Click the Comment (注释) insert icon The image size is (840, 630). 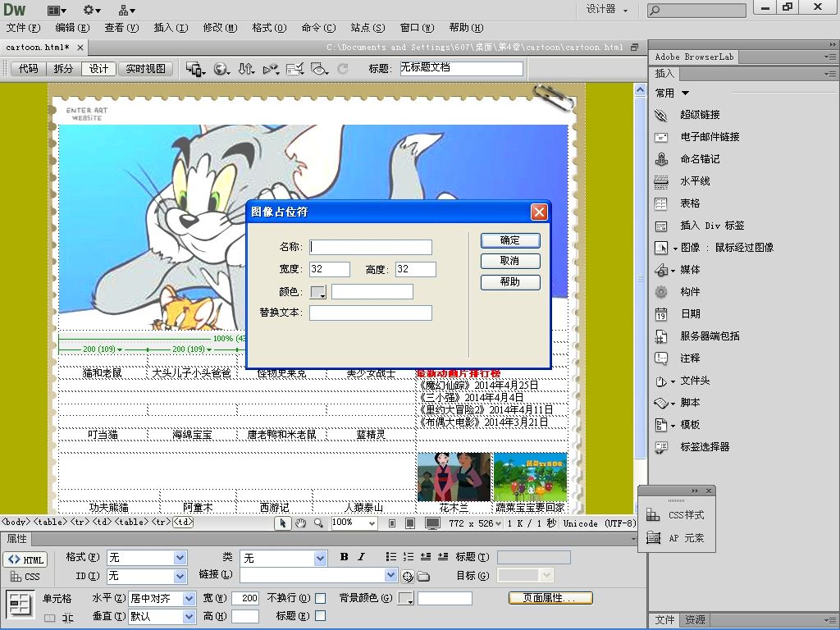tap(661, 358)
